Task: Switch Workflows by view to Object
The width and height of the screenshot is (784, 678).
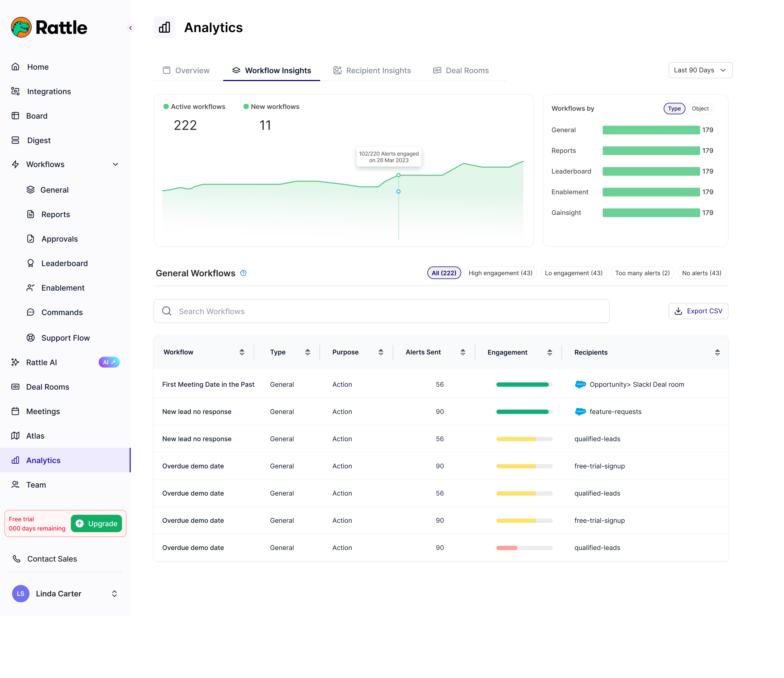Action: point(700,109)
